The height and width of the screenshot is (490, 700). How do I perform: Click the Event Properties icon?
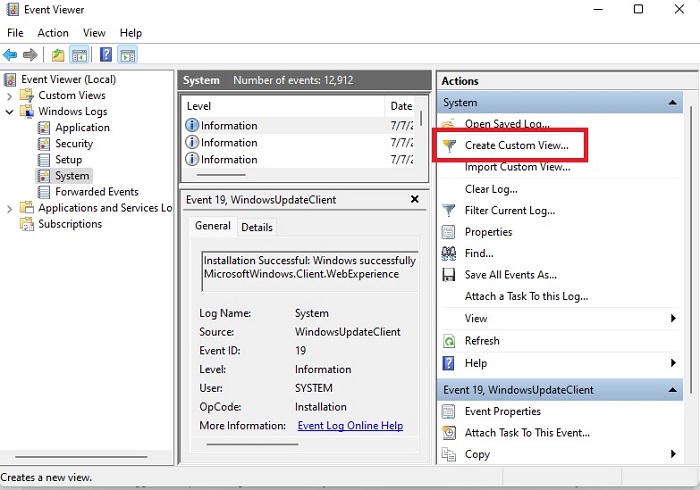point(448,411)
